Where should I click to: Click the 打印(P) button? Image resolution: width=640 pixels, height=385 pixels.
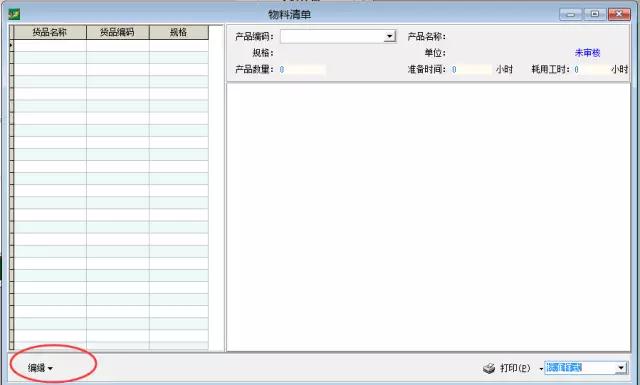point(515,368)
